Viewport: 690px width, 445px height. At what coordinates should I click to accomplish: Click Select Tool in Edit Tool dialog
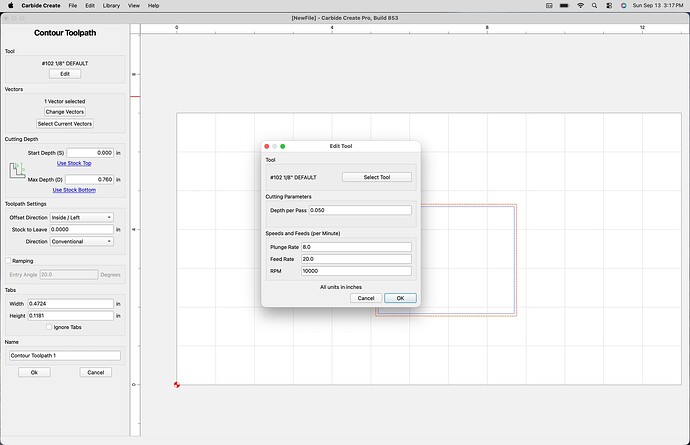pyautogui.click(x=377, y=177)
